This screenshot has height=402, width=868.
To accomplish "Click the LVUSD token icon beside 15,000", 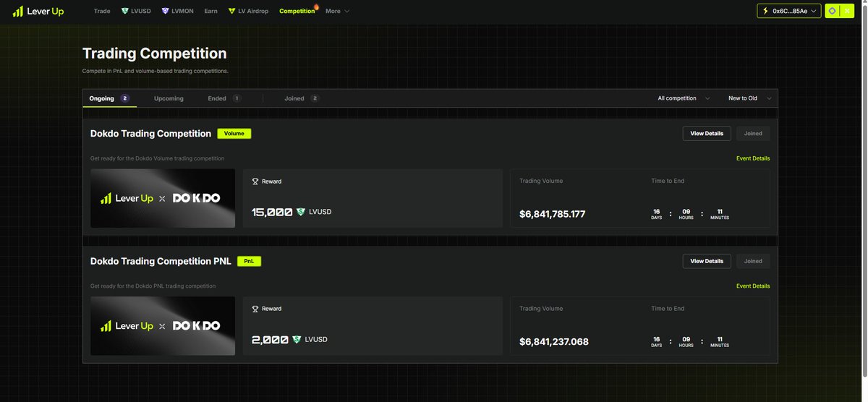I will point(301,213).
